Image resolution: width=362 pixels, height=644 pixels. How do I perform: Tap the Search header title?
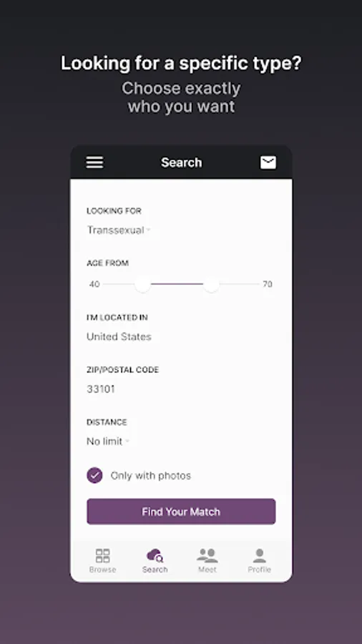(182, 162)
